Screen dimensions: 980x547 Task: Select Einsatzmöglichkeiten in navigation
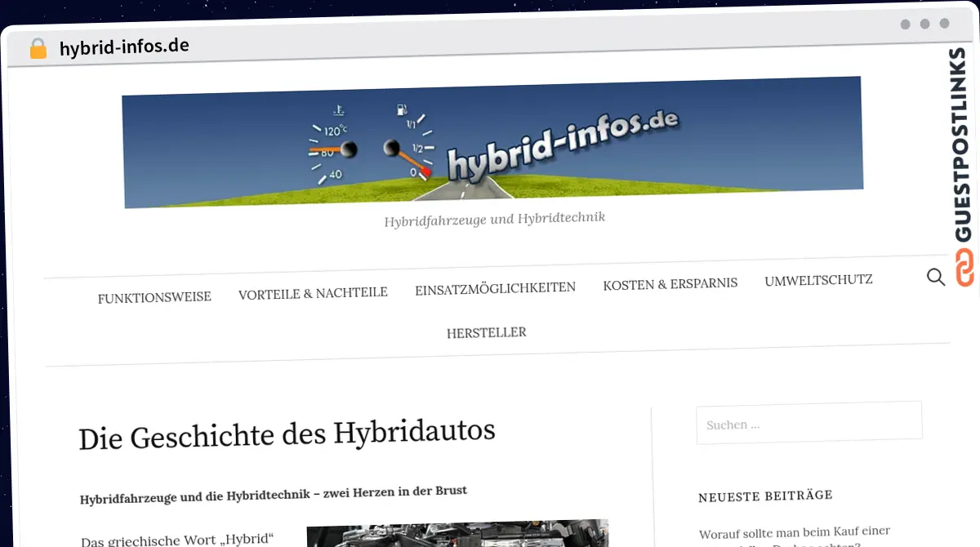tap(495, 288)
